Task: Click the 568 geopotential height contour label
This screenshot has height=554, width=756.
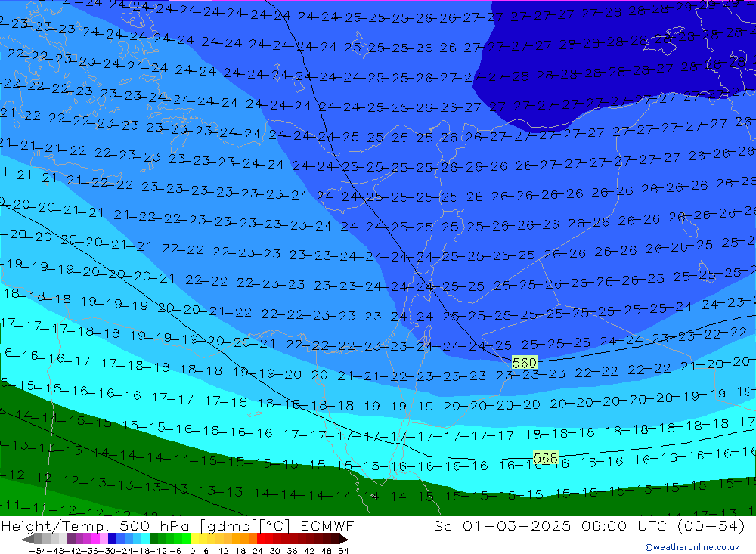Action: point(545,457)
